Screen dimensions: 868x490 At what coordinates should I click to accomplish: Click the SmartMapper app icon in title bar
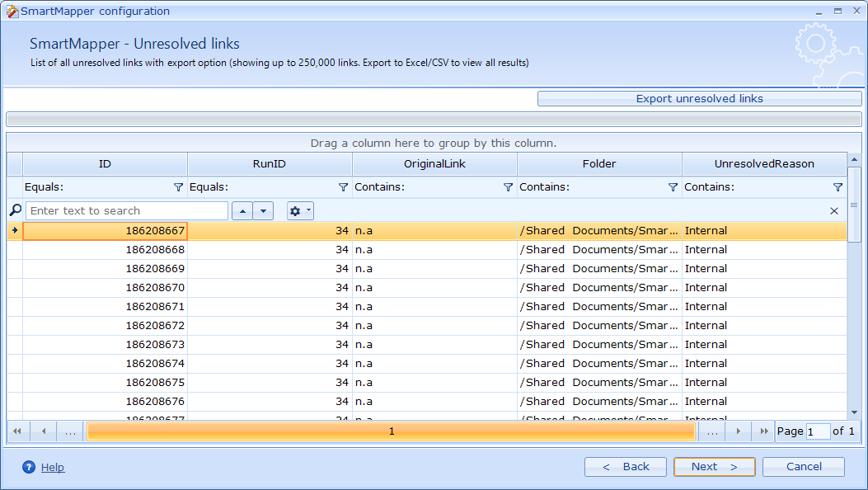point(12,11)
